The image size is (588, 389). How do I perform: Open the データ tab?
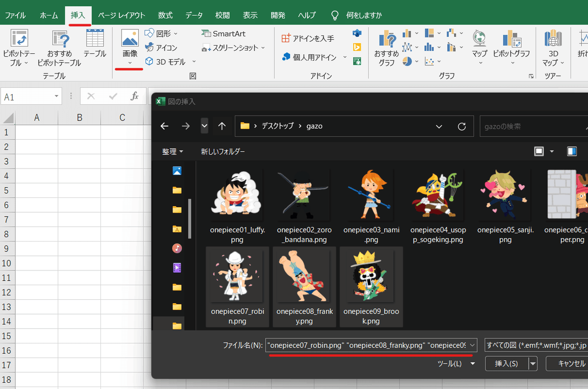click(194, 15)
